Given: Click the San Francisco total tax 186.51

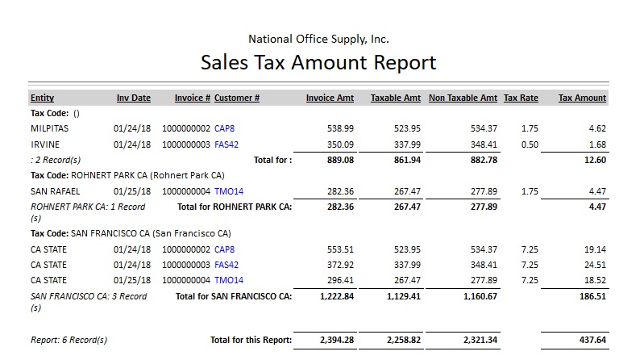Looking at the screenshot, I should [x=592, y=296].
